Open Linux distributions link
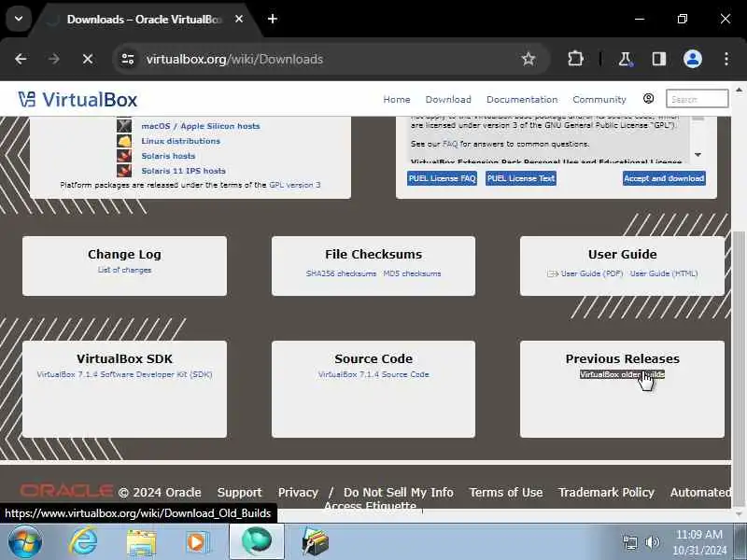The height and width of the screenshot is (560, 747). (x=180, y=141)
